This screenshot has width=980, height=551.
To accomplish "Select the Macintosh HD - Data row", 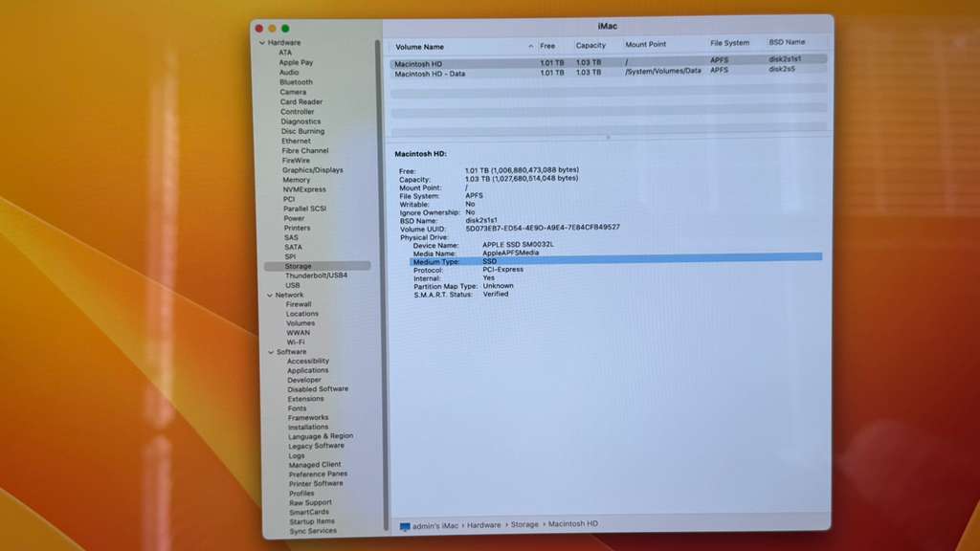I will click(x=430, y=73).
